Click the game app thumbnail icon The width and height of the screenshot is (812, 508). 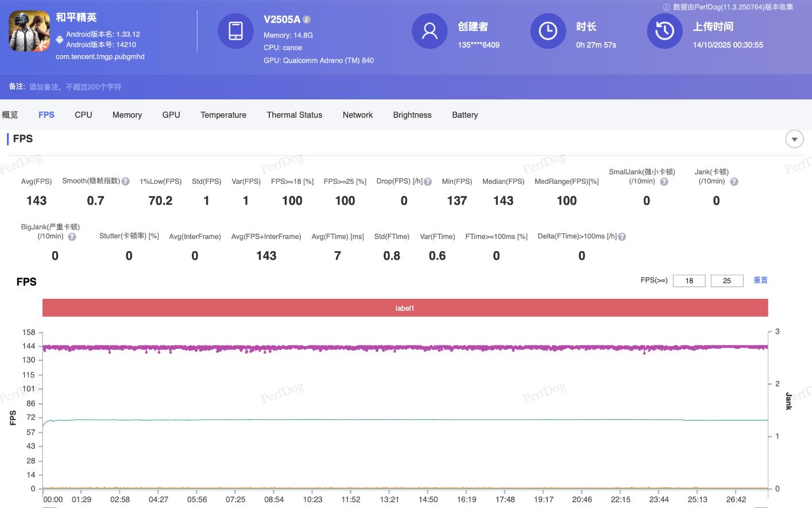pyautogui.click(x=29, y=31)
